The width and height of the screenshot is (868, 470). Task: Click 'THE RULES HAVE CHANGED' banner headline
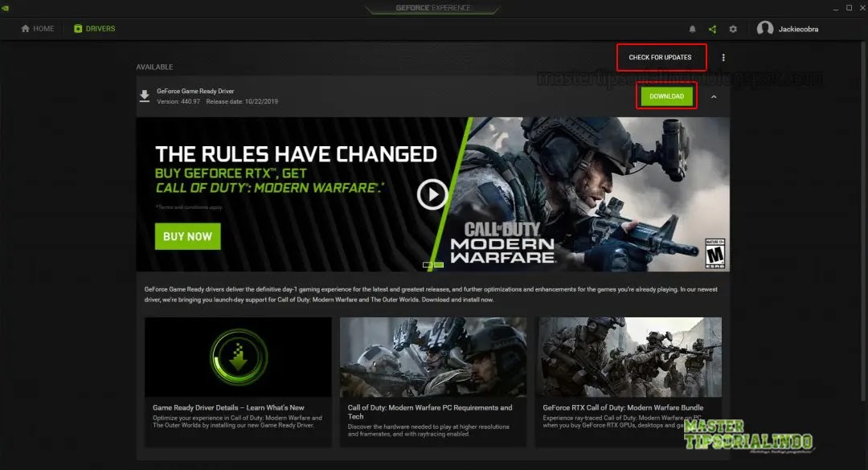click(296, 154)
